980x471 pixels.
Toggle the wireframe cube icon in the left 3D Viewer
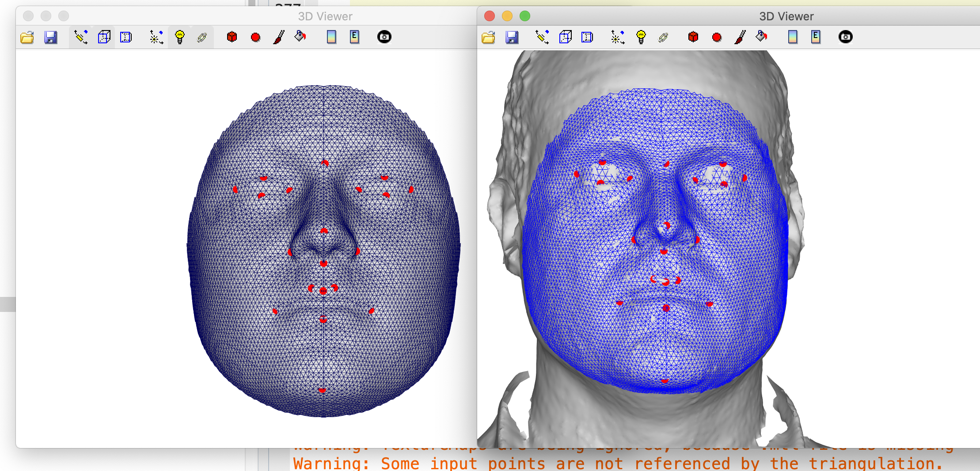tap(104, 37)
